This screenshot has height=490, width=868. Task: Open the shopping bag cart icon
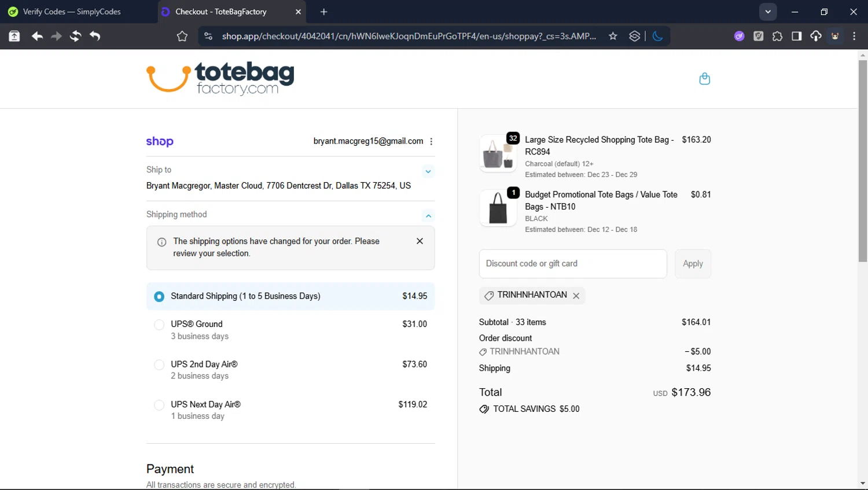704,79
